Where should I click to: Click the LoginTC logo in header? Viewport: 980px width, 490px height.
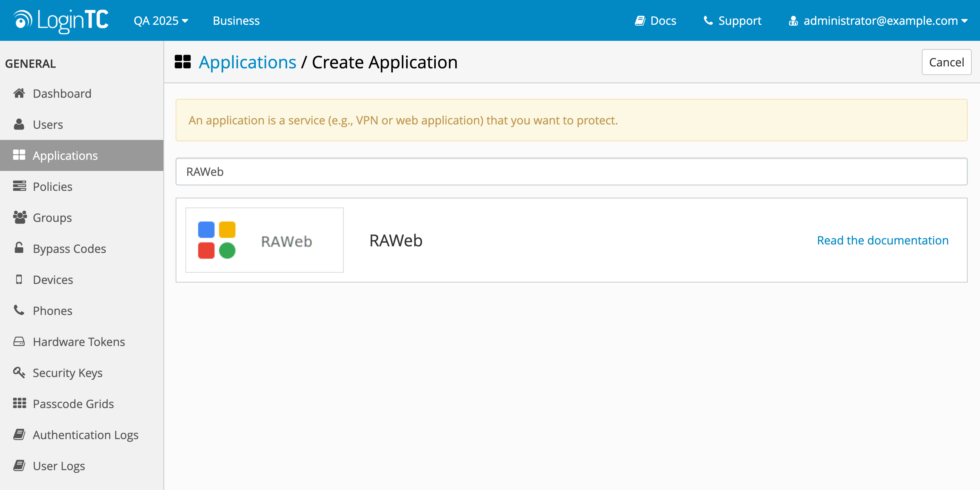point(60,20)
